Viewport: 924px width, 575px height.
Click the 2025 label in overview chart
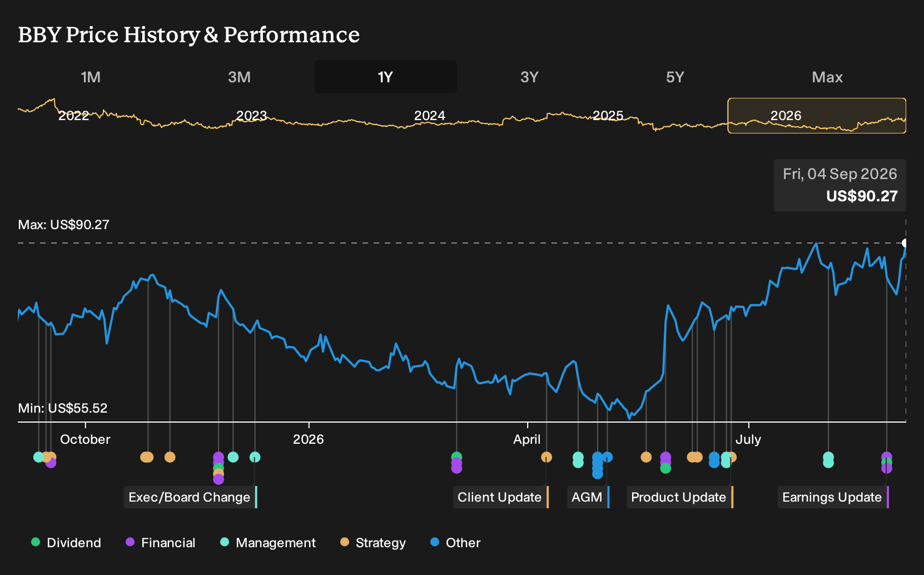[x=608, y=116]
